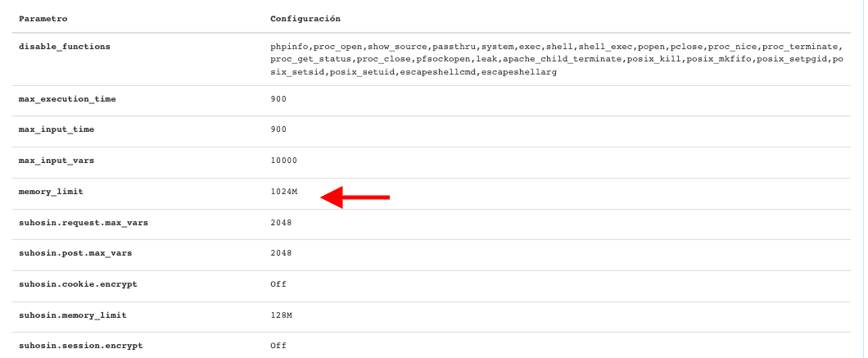Select the max_execution_time parameter label

click(x=67, y=99)
